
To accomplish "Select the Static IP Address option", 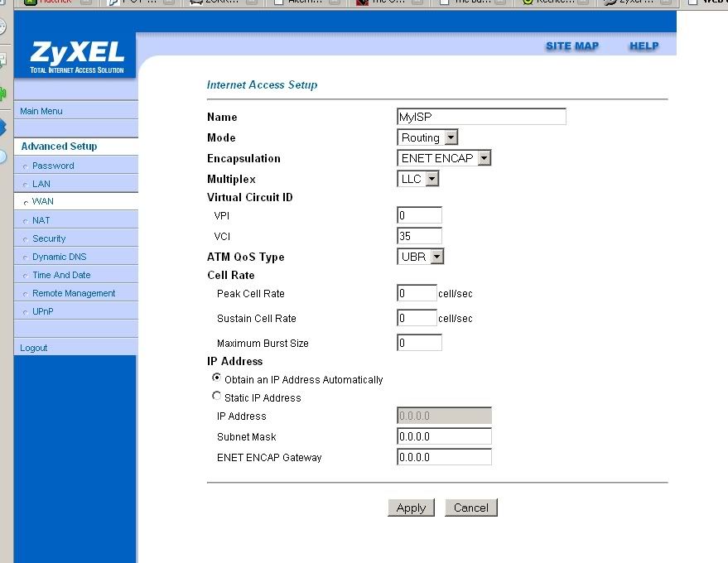I will (217, 396).
